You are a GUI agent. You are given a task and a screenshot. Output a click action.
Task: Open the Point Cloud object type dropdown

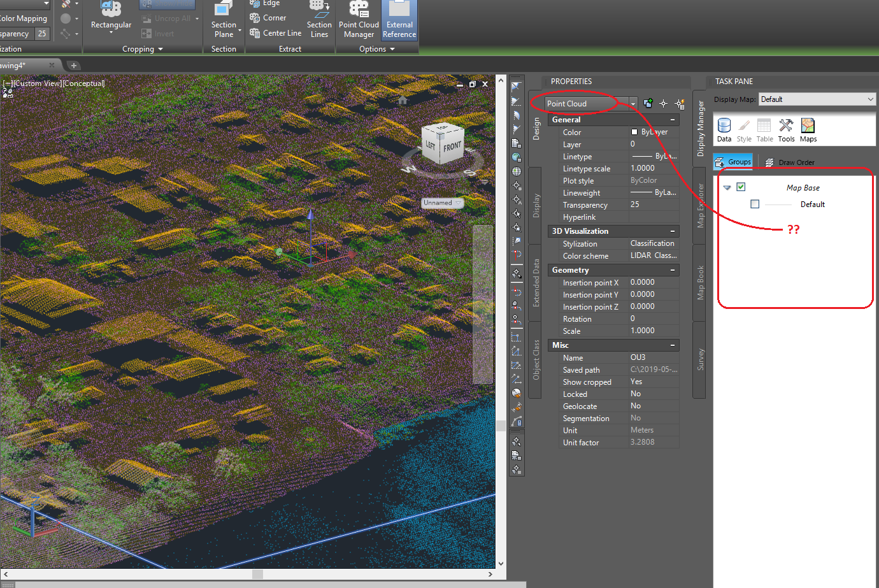pyautogui.click(x=633, y=104)
